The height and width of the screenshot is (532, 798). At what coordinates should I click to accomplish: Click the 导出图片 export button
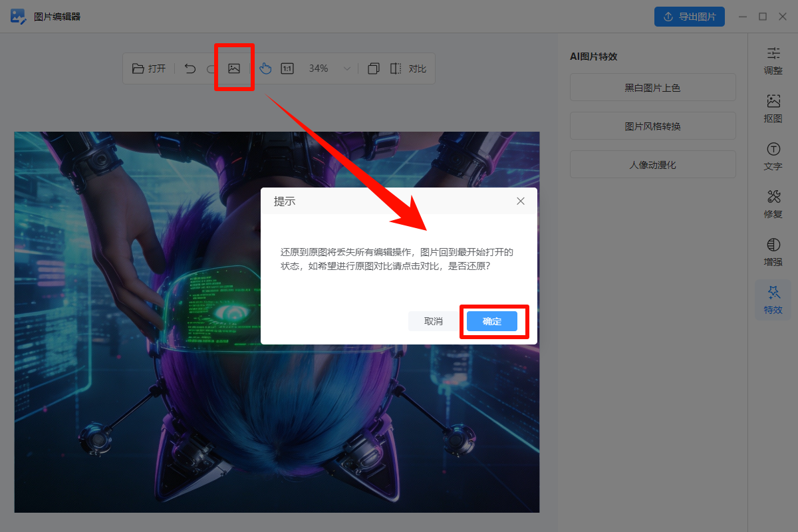(690, 17)
